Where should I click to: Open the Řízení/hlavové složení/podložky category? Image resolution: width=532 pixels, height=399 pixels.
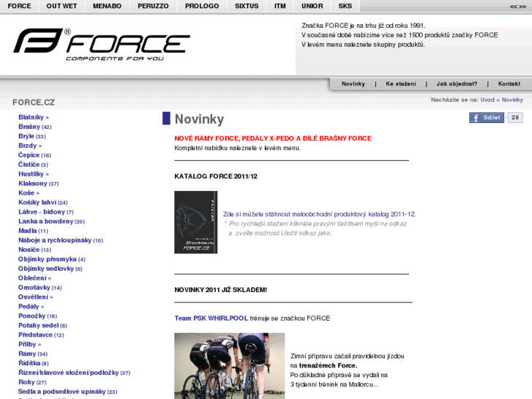(75, 373)
